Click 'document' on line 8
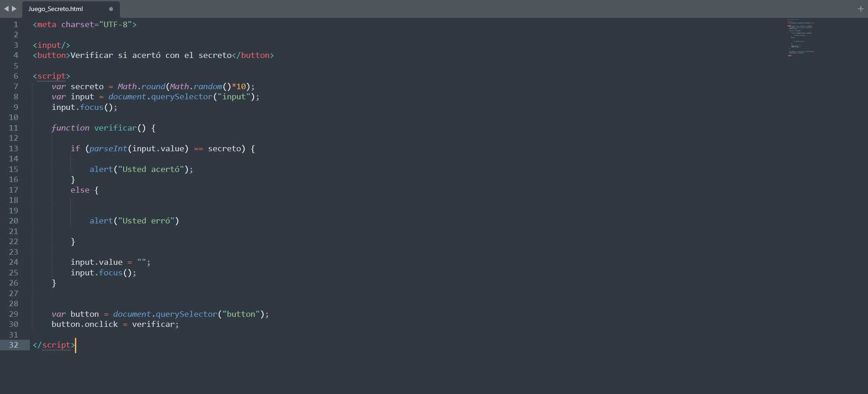 (x=127, y=97)
